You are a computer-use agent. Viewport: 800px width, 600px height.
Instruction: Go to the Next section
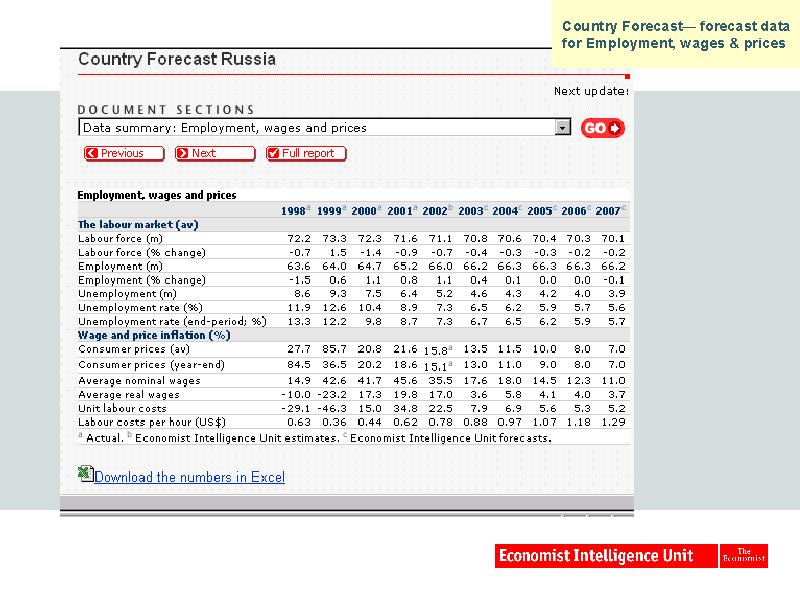click(x=215, y=154)
